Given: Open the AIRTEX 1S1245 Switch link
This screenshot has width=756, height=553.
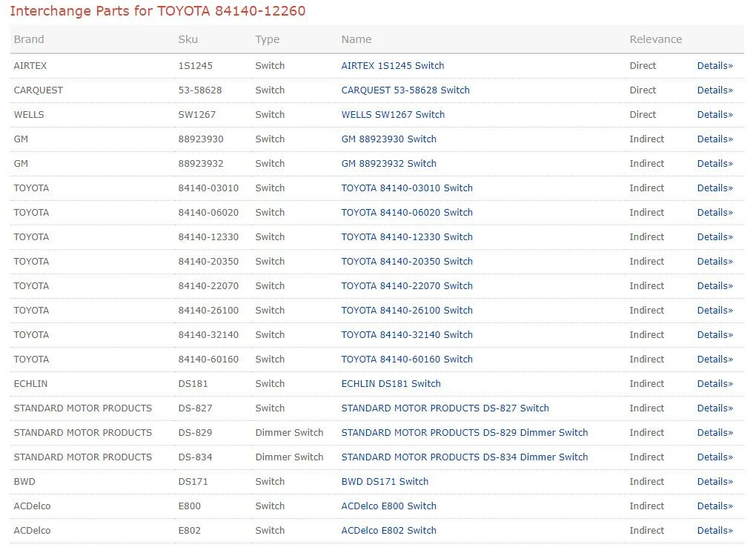Looking at the screenshot, I should point(393,65).
